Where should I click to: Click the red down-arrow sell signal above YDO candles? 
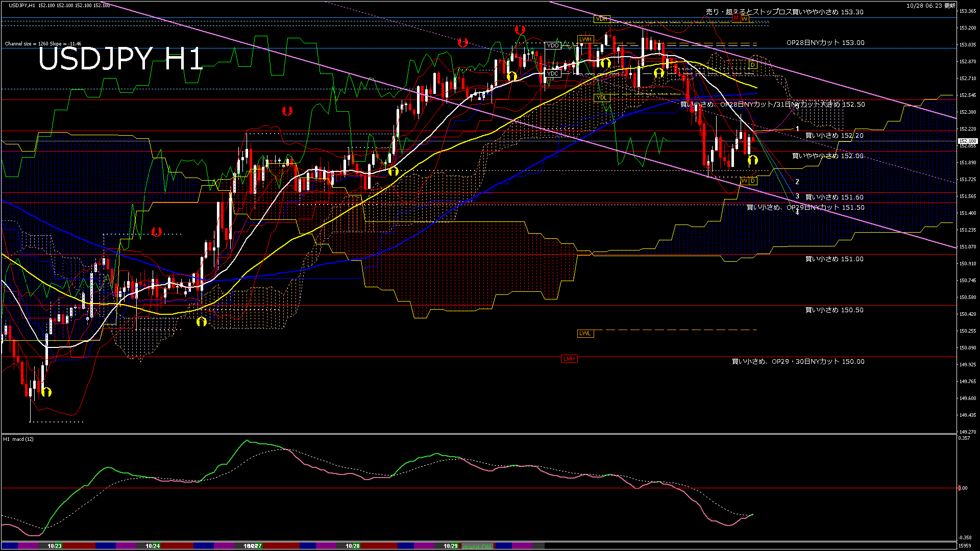pos(520,31)
